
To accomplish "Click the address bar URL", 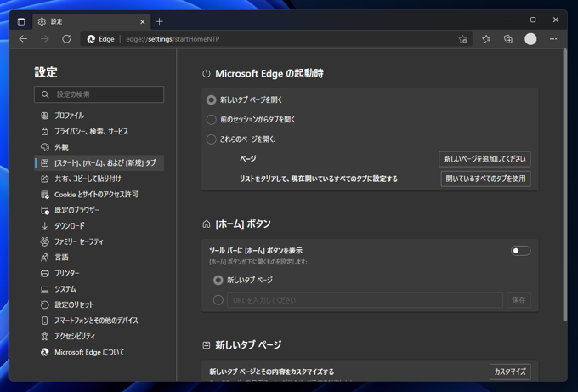I will pyautogui.click(x=173, y=39).
